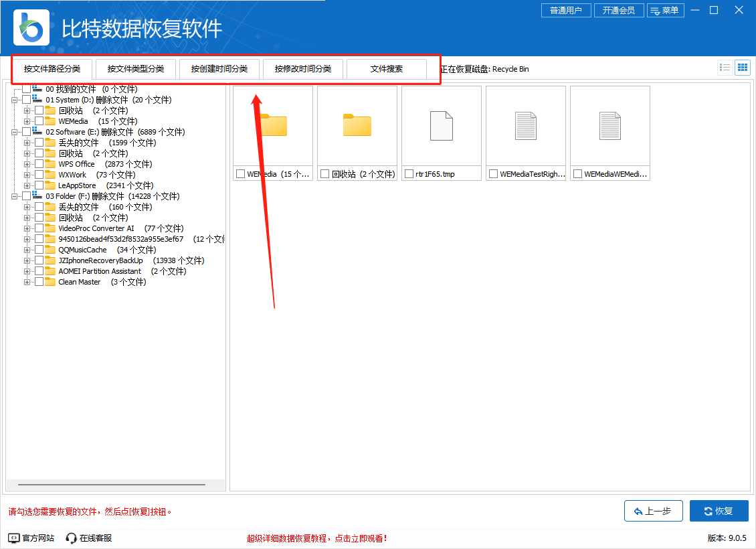Image resolution: width=756 pixels, height=549 pixels.
Task: Tick the LeAppStore folder checkbox
Action: click(x=39, y=185)
